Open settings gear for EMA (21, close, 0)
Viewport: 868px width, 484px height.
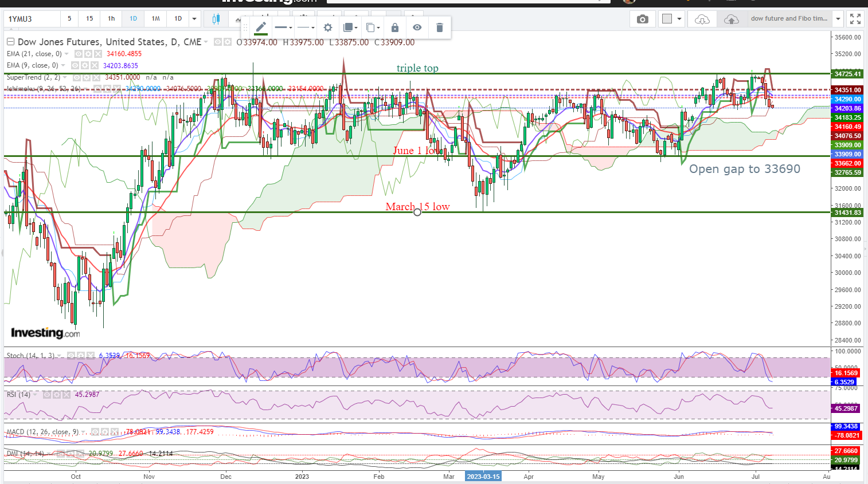88,54
